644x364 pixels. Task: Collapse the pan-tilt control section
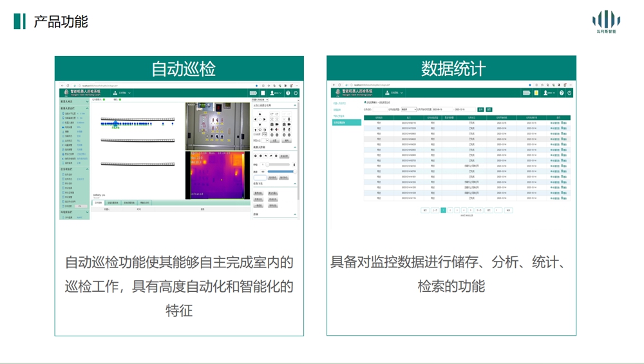[296, 105]
